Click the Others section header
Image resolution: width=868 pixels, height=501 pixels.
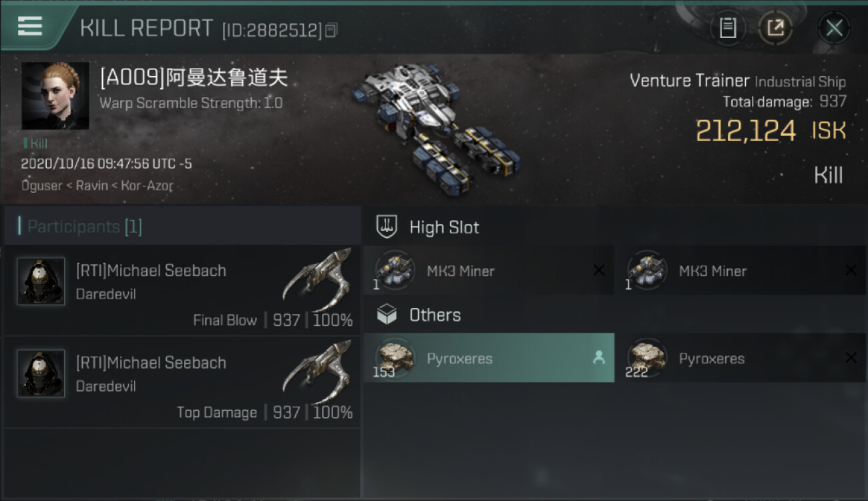tap(435, 315)
